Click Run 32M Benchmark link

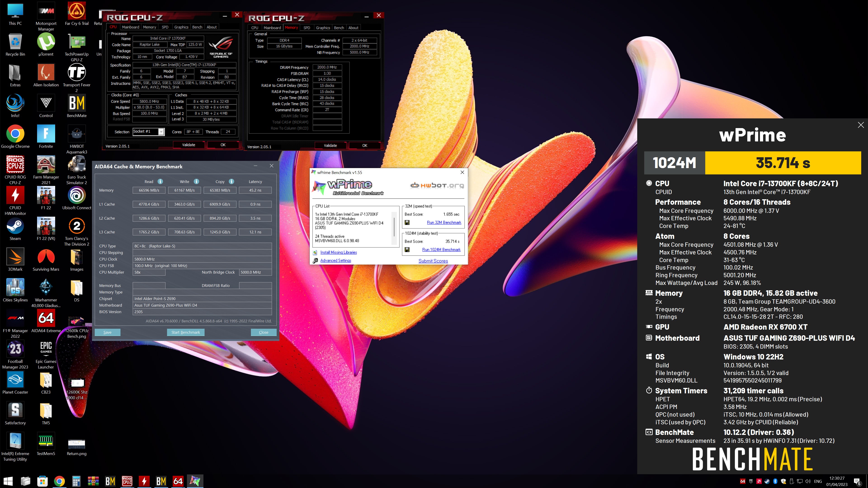click(x=444, y=223)
